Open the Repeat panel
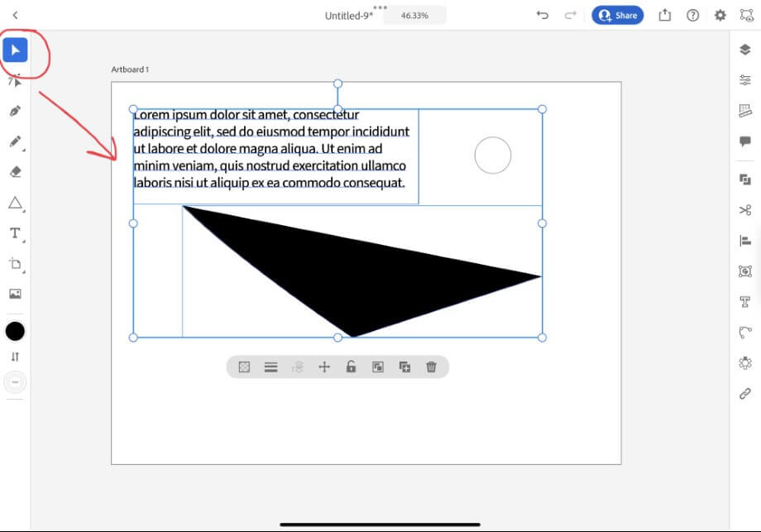The height and width of the screenshot is (532, 761). pos(745,271)
